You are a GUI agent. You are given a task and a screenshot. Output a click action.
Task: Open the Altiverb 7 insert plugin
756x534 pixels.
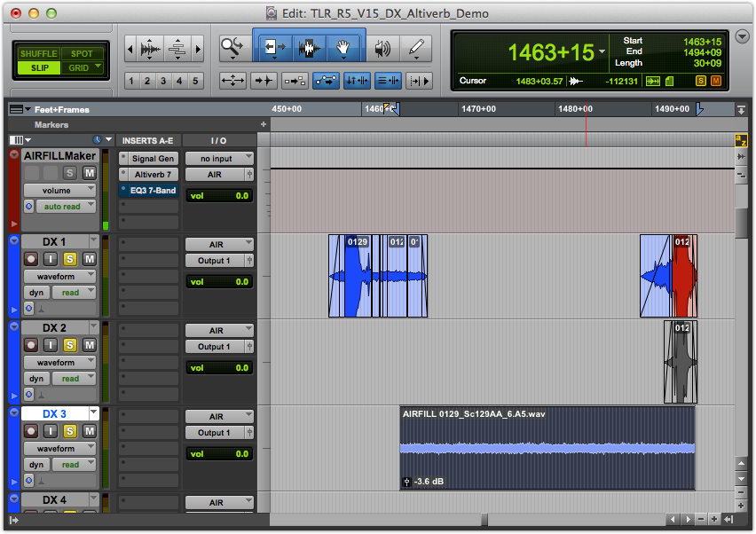pos(154,175)
